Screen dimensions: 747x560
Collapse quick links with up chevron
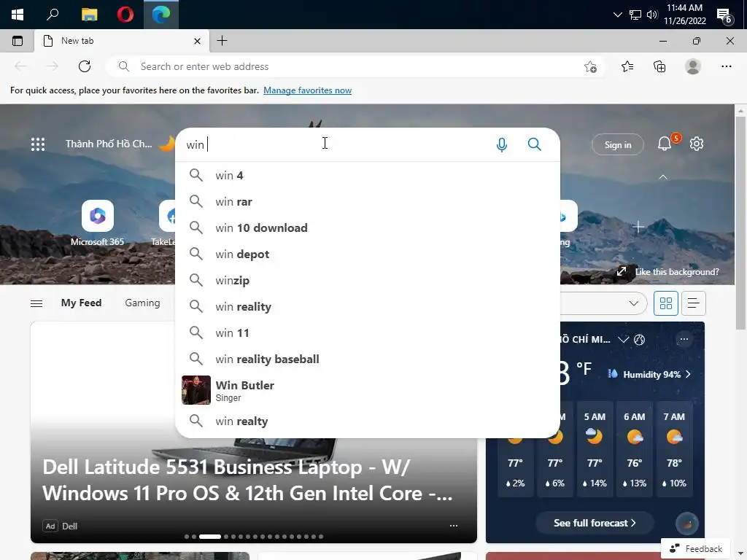[662, 177]
